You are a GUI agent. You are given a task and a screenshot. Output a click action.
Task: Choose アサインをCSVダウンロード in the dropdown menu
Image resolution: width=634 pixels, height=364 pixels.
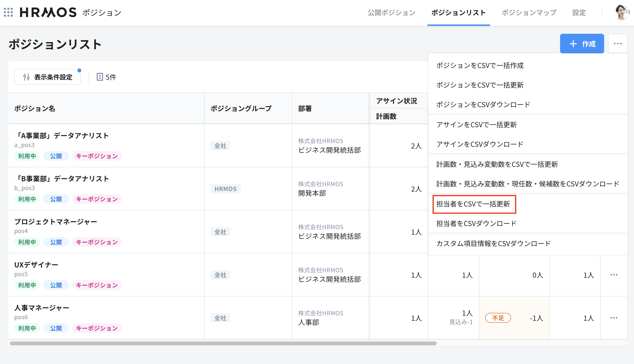(479, 144)
